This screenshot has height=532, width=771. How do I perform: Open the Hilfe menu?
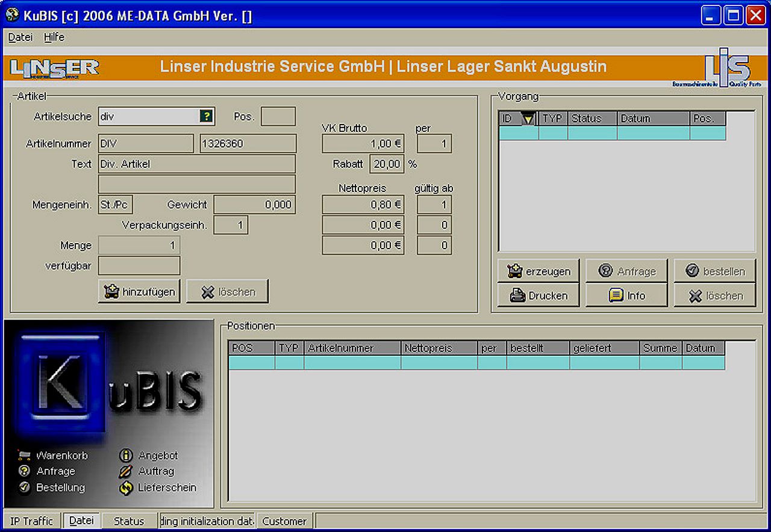(x=54, y=37)
